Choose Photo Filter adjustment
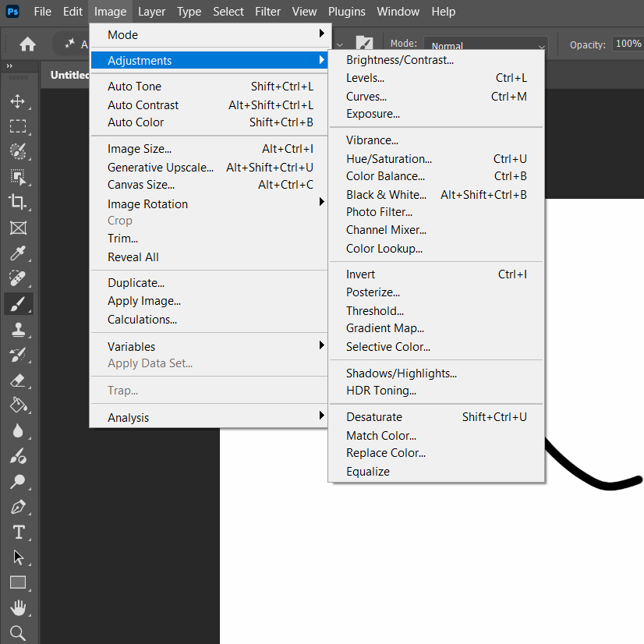The height and width of the screenshot is (644, 644). click(436, 212)
